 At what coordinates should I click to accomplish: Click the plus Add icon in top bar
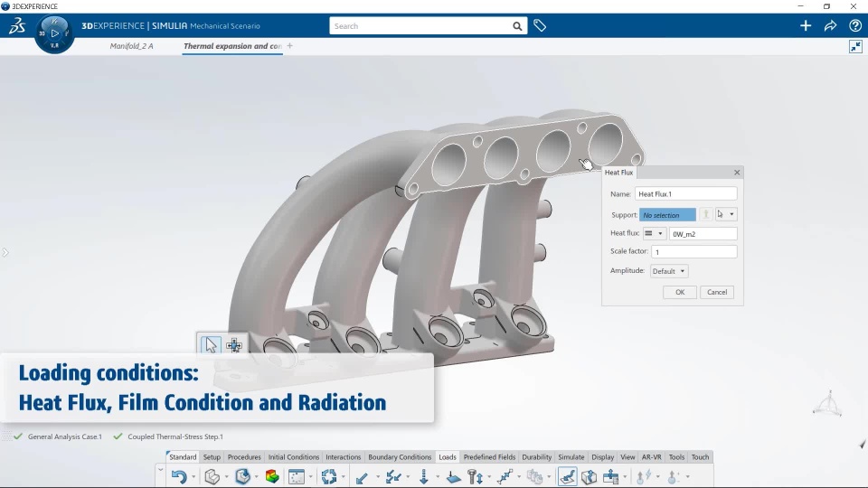[x=806, y=26]
